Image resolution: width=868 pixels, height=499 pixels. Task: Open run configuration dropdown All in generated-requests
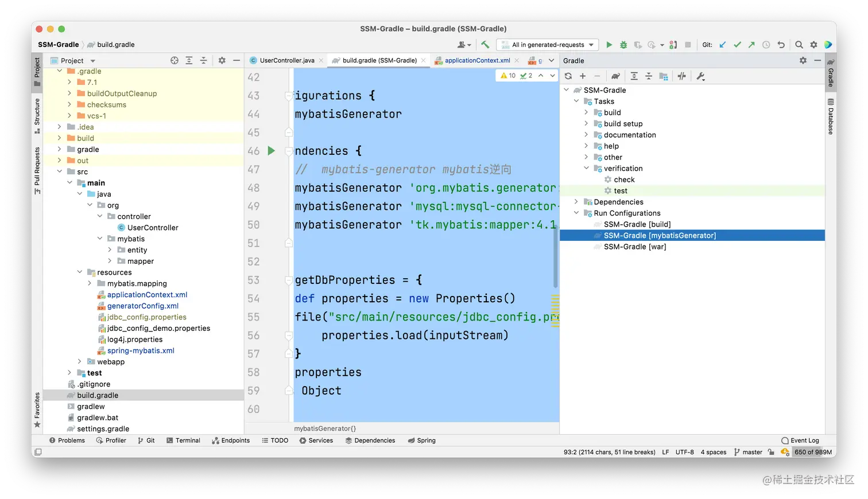(548, 45)
